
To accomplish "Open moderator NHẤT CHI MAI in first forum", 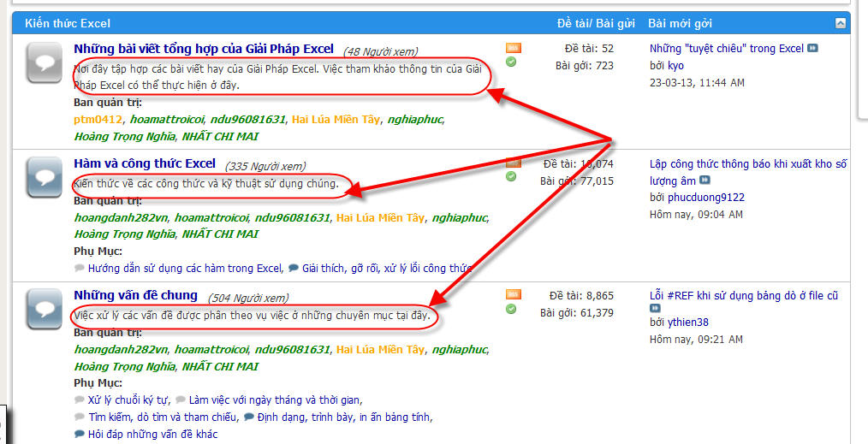I will click(x=220, y=137).
